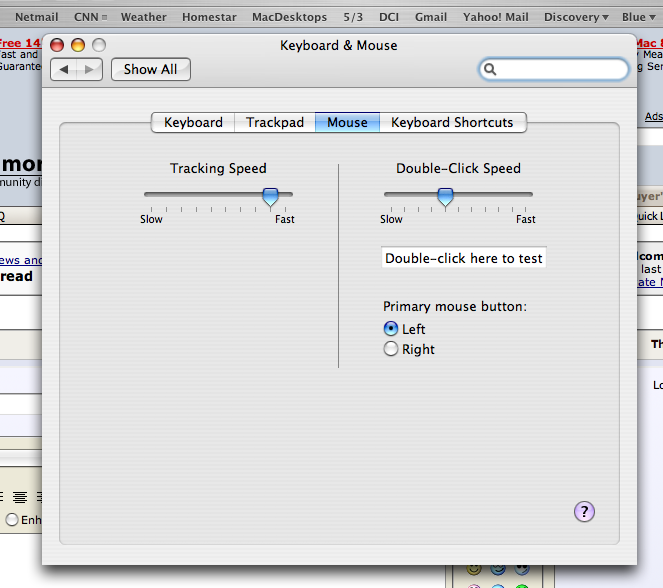The height and width of the screenshot is (588, 663).
Task: Click the Tracking Speed Slow label
Action: (x=151, y=219)
